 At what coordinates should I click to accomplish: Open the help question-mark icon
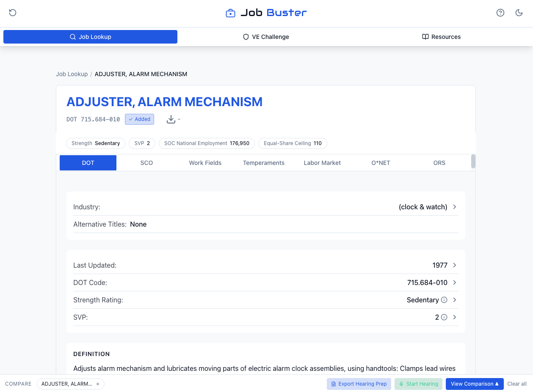(500, 13)
